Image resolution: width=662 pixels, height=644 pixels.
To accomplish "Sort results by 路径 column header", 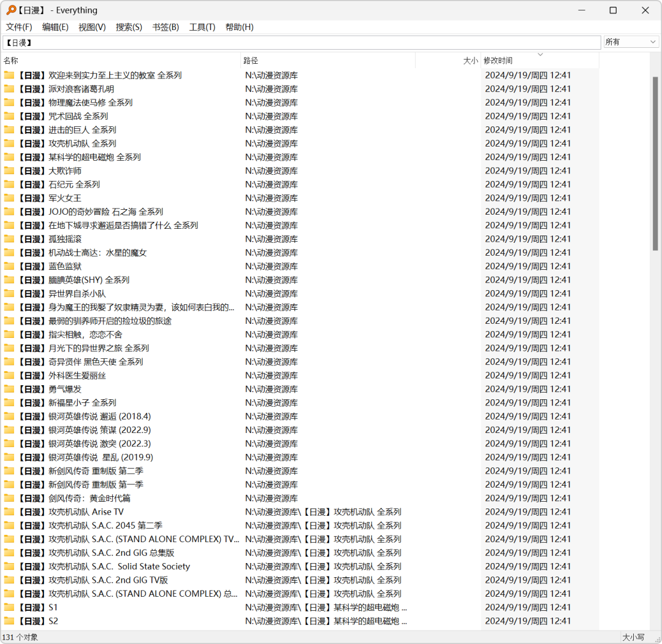I will [x=328, y=61].
